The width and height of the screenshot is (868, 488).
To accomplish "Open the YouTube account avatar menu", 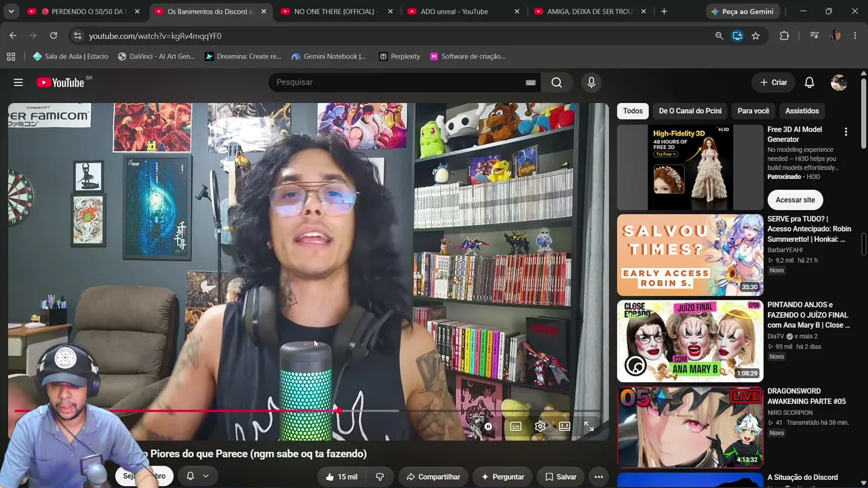I will tap(839, 82).
